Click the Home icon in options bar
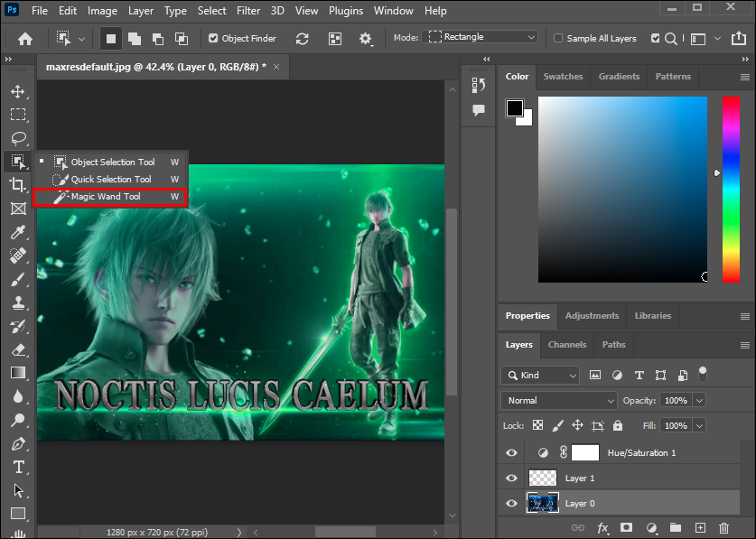The image size is (756, 539). coord(25,39)
